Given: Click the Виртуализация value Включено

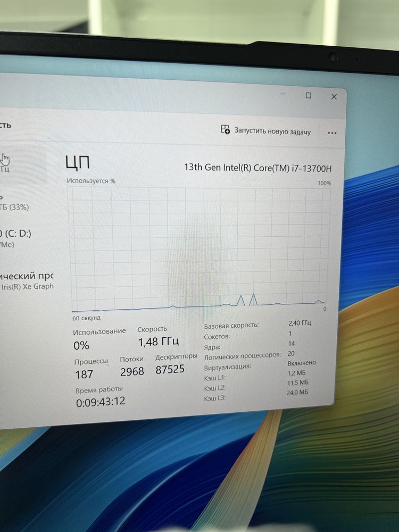Looking at the screenshot, I should coord(302,363).
